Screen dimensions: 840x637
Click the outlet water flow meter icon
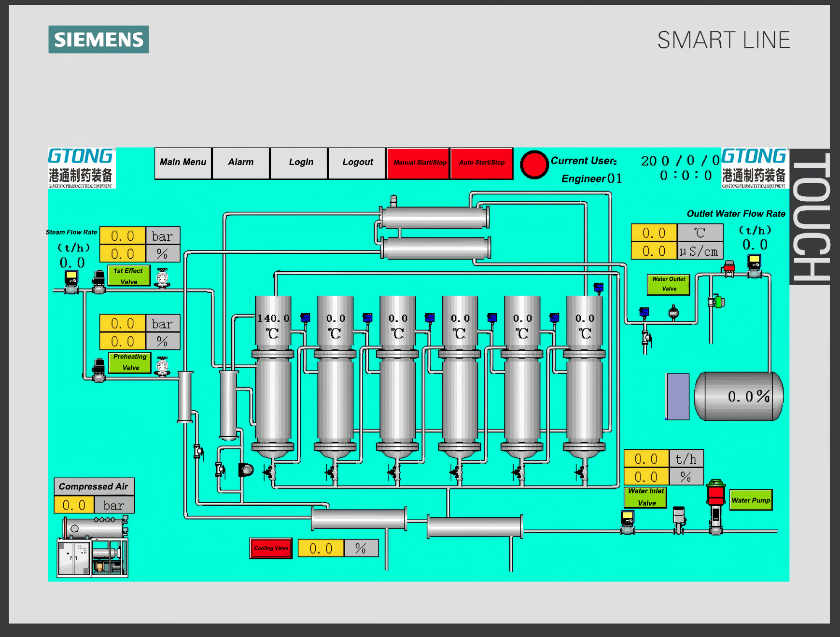point(755,266)
